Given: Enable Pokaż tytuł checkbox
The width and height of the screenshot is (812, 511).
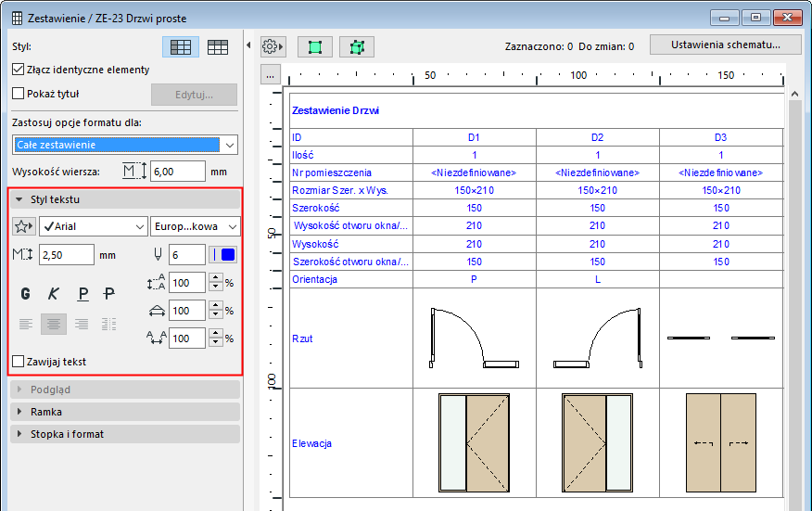Looking at the screenshot, I should (x=19, y=93).
